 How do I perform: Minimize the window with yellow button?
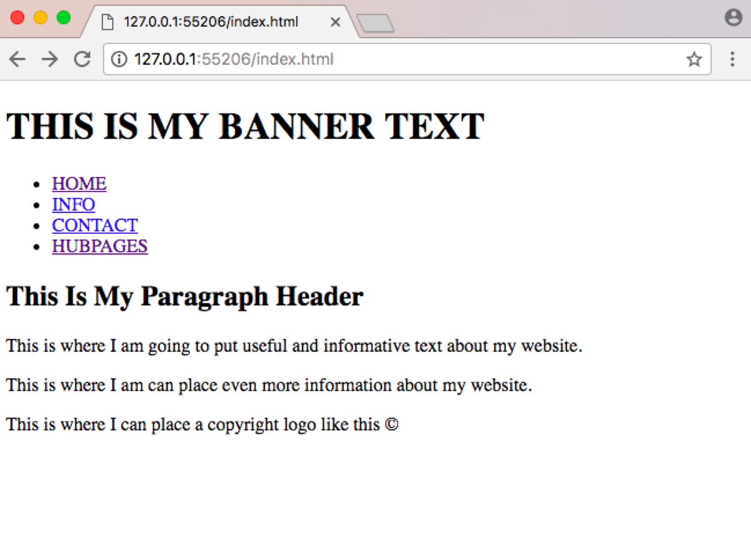coord(41,18)
